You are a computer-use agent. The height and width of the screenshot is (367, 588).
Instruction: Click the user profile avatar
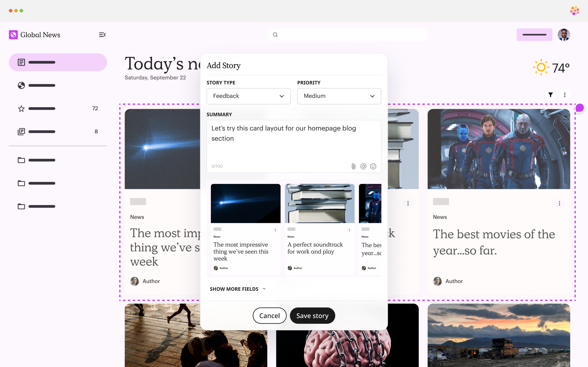(564, 35)
